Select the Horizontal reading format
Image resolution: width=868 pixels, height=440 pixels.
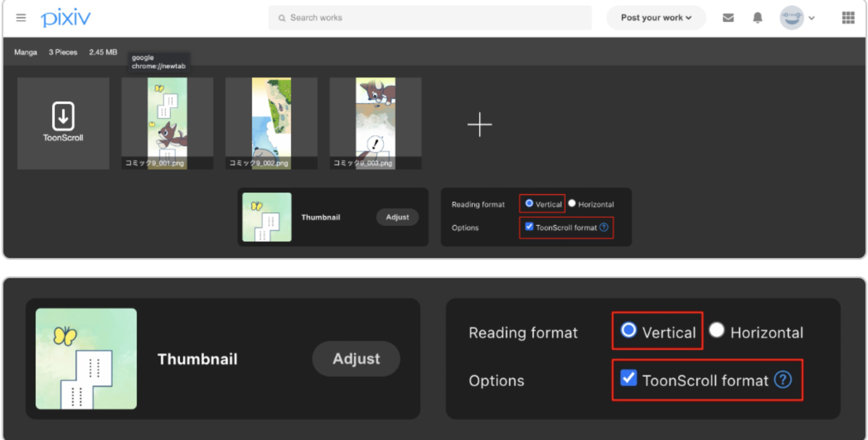pos(572,203)
